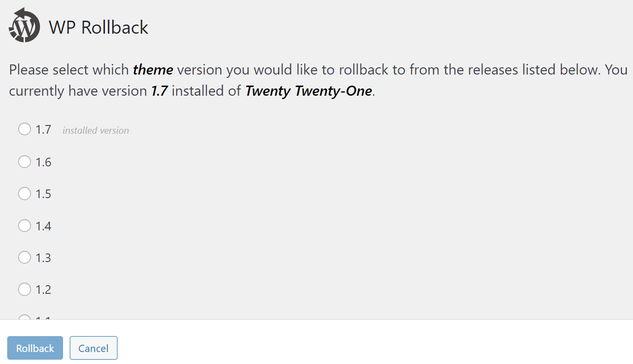Pick version 1.5 from the release list
633x364 pixels.
pos(25,193)
